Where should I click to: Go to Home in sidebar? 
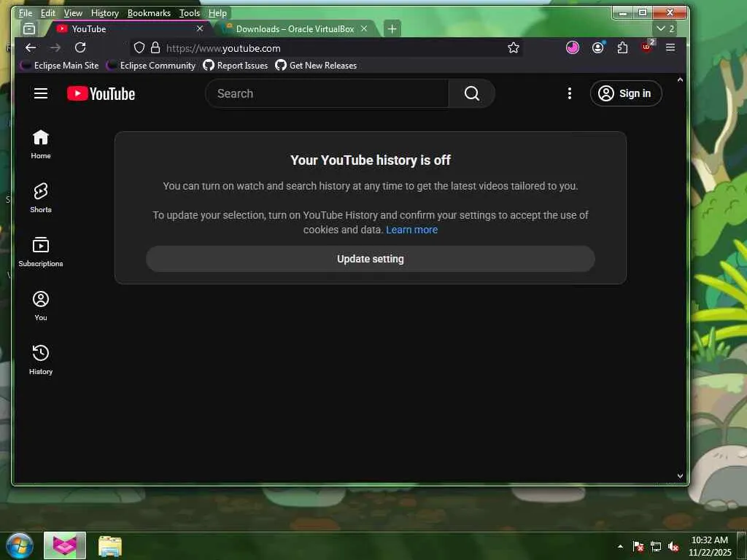41,144
